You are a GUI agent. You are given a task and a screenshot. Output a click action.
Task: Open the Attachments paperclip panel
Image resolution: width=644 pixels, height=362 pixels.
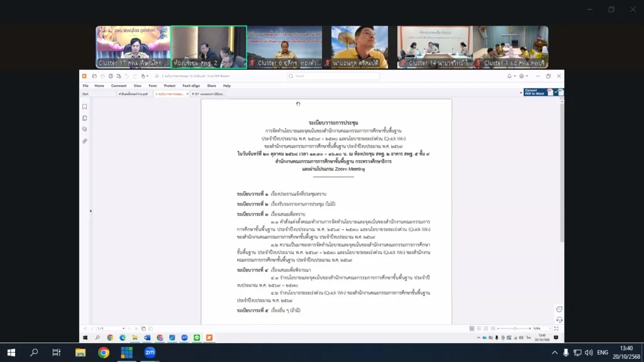84,141
